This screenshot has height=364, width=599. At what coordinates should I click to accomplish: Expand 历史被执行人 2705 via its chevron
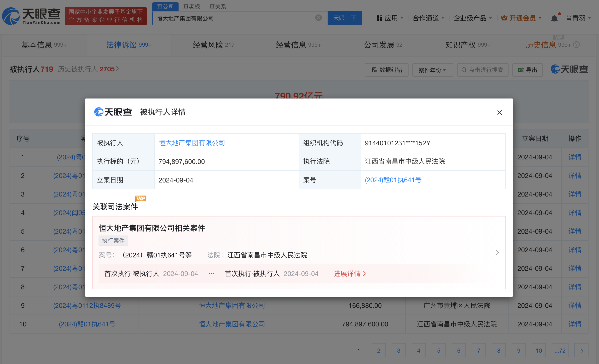(x=118, y=69)
